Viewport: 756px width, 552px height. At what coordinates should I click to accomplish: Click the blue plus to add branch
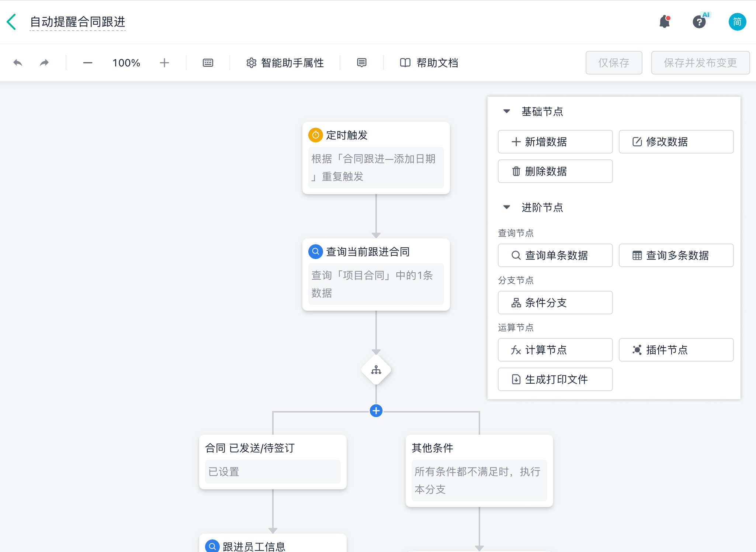tap(376, 411)
